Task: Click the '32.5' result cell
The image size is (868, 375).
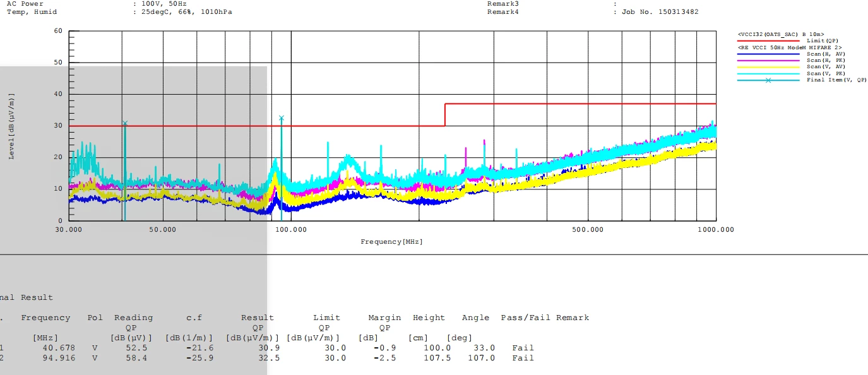Action: pos(269,358)
